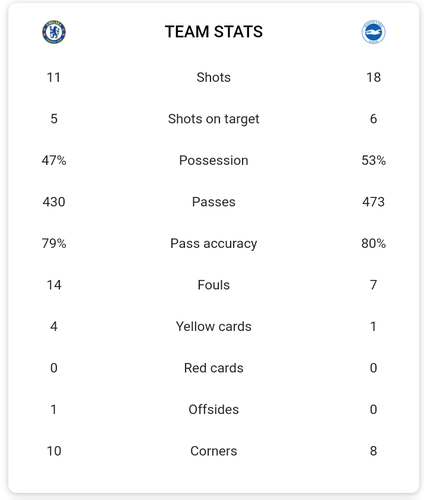Select the Passes stat label
424x500 pixels.
tap(214, 202)
